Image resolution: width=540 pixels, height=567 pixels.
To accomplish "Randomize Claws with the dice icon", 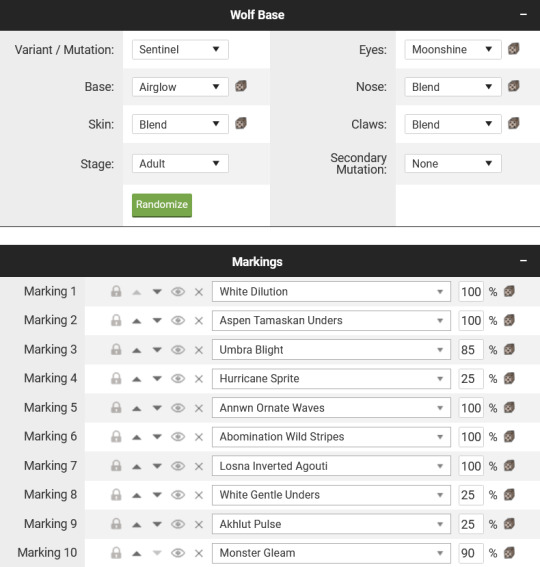I will (x=514, y=124).
